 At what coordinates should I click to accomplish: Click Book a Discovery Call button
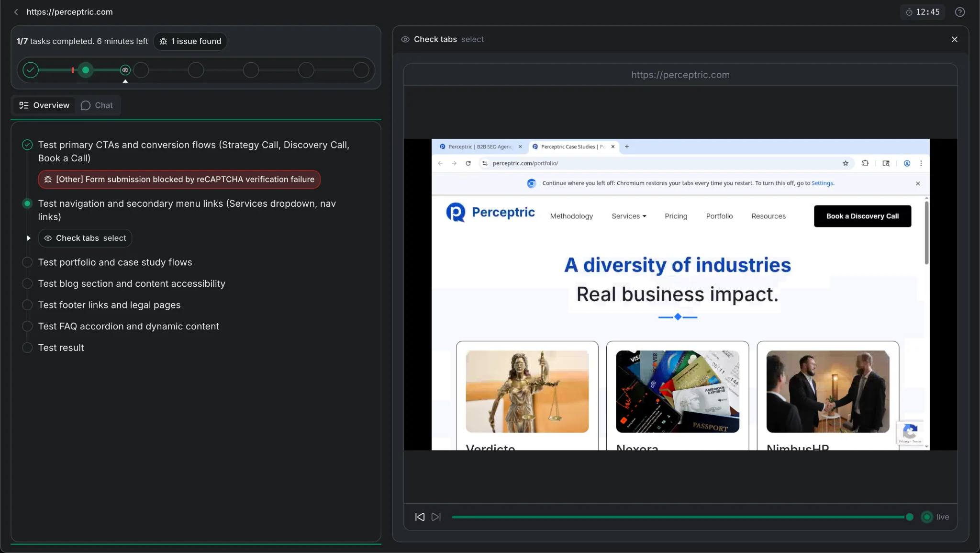pyautogui.click(x=862, y=216)
